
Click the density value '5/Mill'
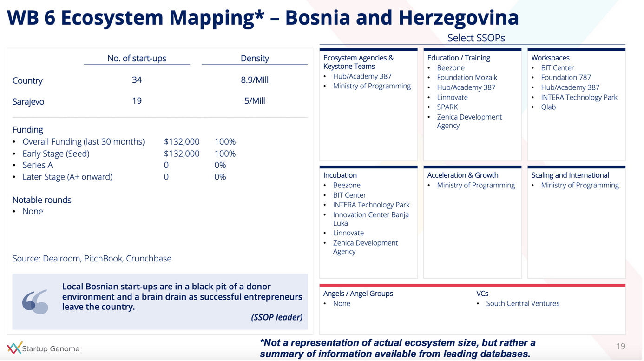[255, 101]
